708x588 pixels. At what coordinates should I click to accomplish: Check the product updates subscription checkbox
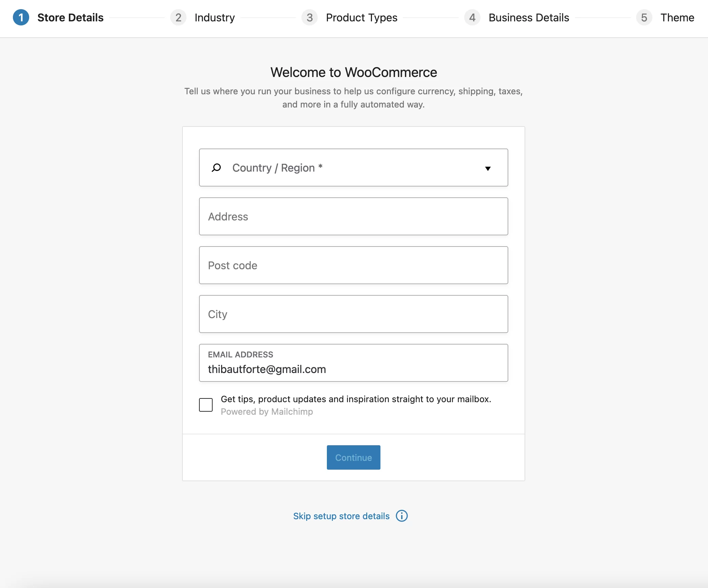(206, 404)
